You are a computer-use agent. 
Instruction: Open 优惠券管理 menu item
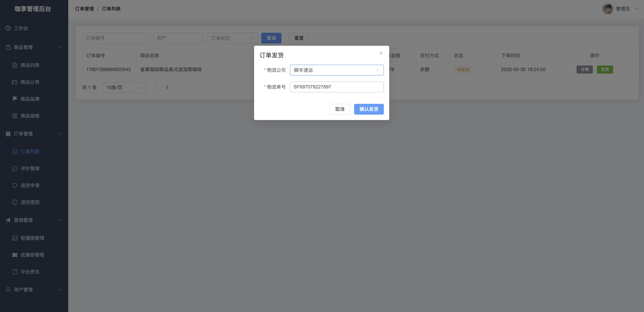tap(34, 255)
